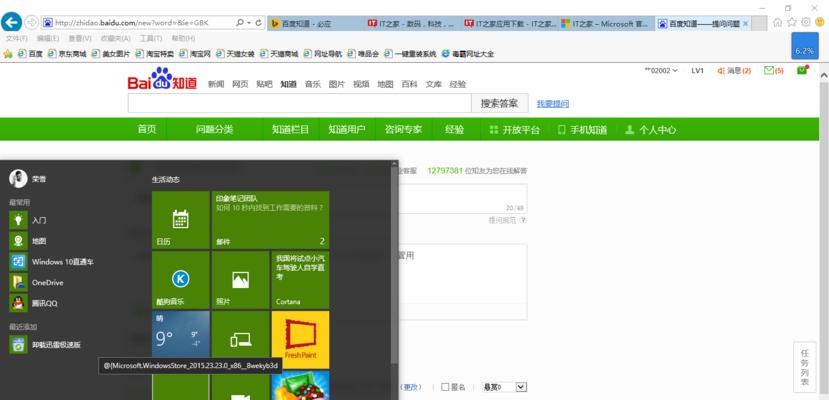829x400 pixels.
Task: Open 咨询专家 in green nav bar
Action: (x=403, y=129)
